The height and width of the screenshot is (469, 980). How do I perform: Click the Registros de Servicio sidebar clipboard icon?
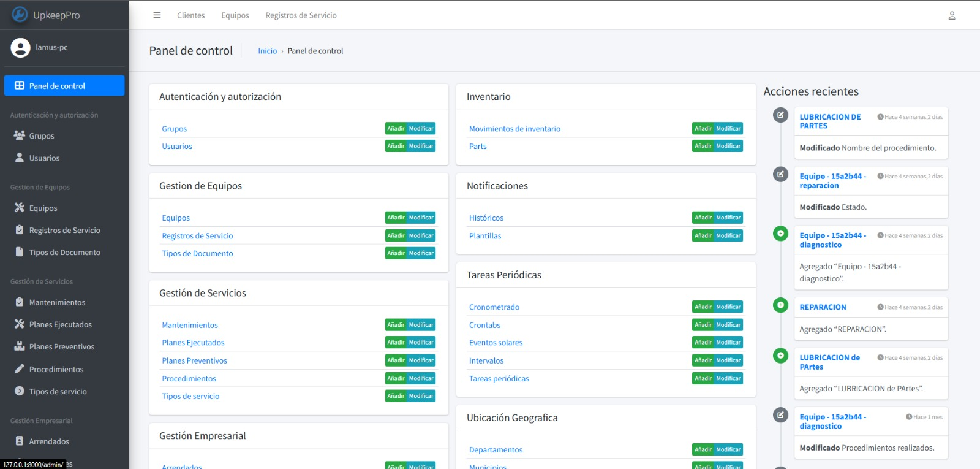(x=20, y=230)
